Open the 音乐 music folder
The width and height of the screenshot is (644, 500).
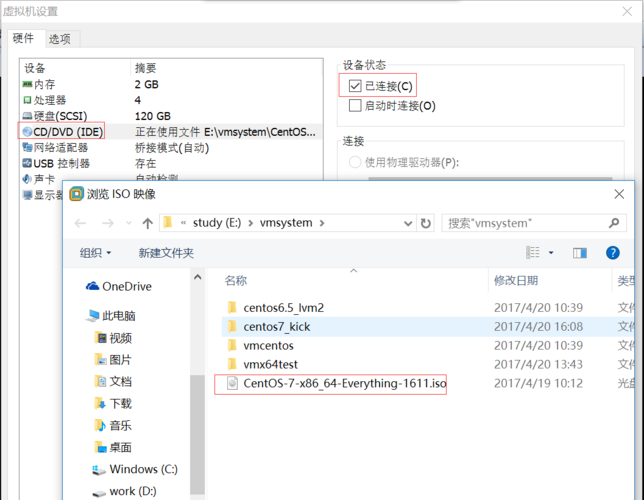coord(113,425)
